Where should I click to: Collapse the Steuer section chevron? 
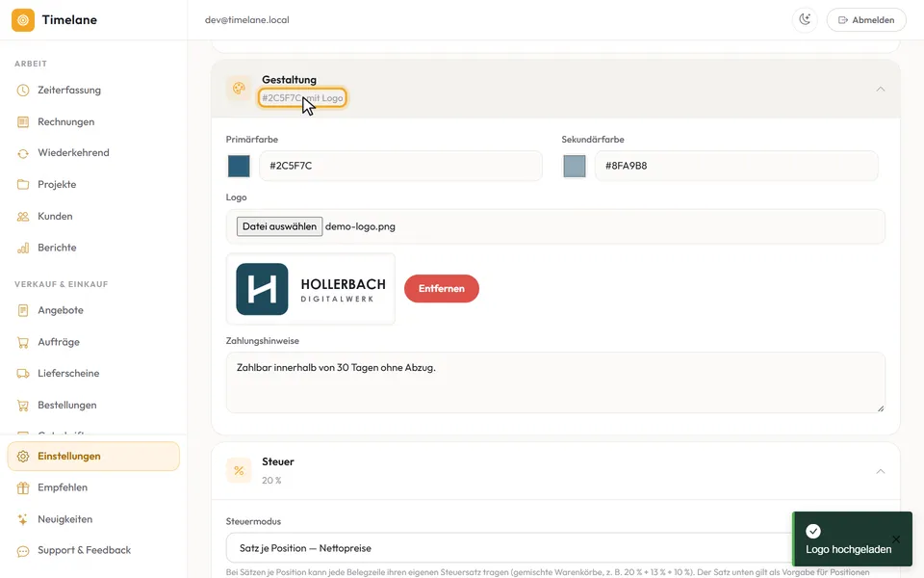(x=881, y=471)
